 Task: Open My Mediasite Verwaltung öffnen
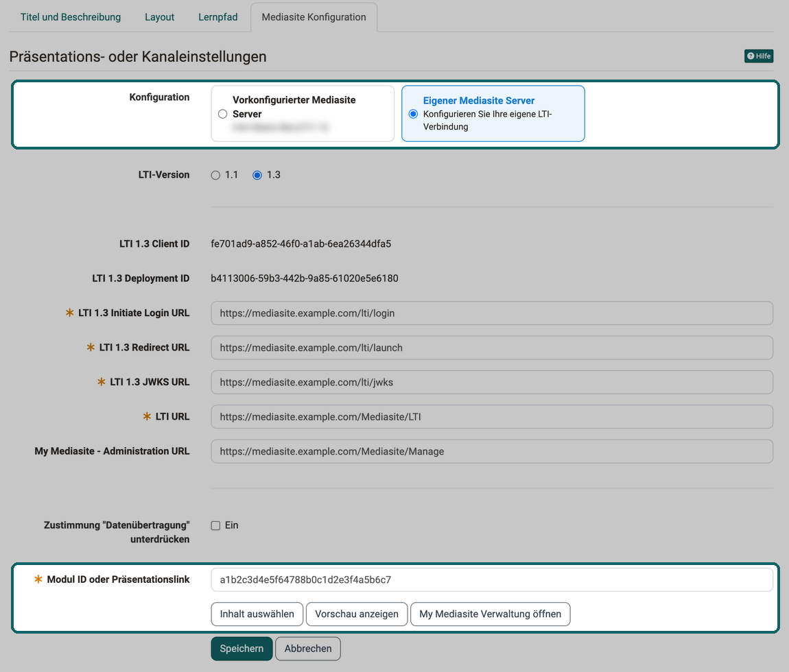[x=490, y=614]
